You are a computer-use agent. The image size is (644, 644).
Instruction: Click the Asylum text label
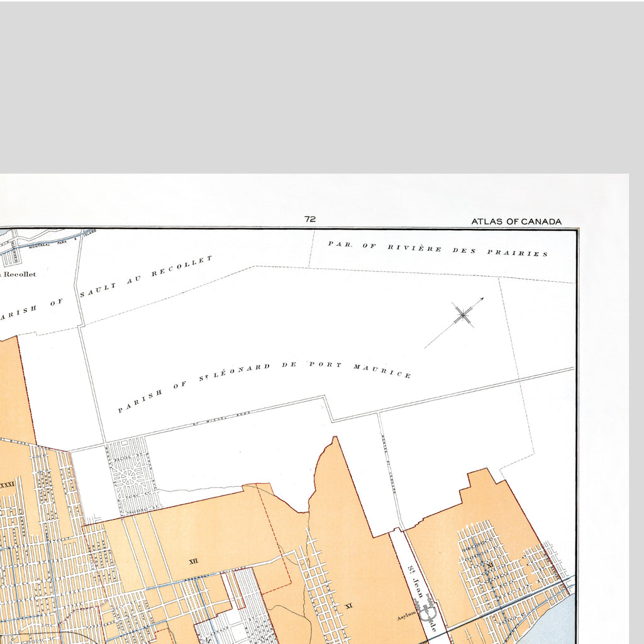[x=406, y=618]
